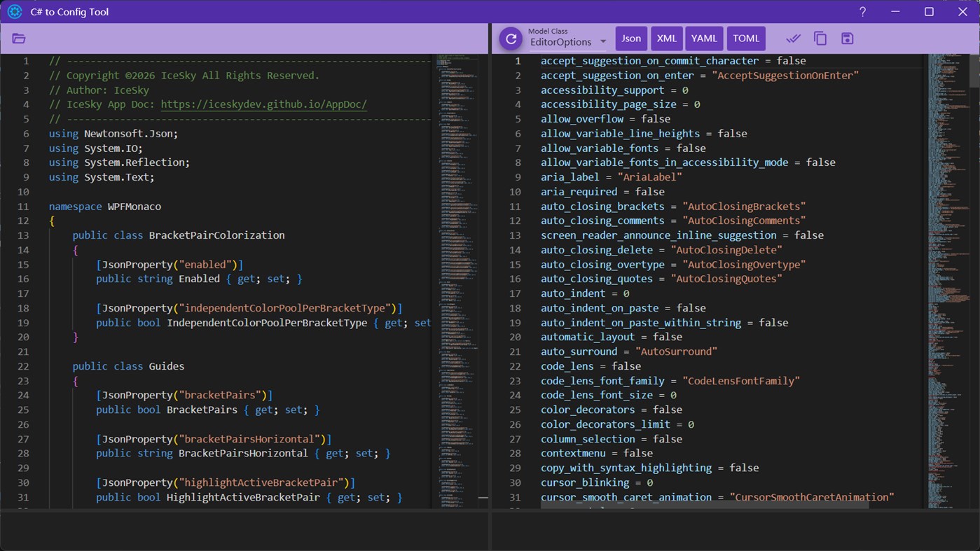
Task: Open help via the question mark icon
Action: point(862,12)
